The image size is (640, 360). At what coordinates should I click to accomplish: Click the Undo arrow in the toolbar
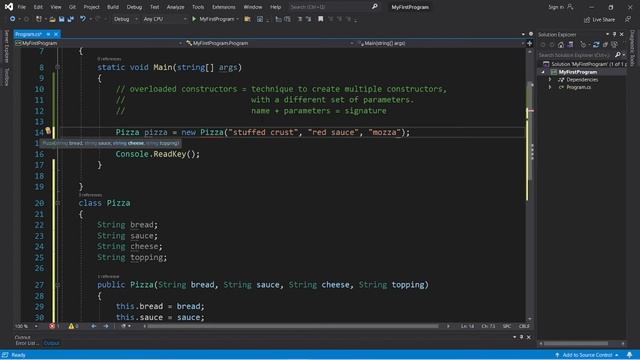(83, 19)
